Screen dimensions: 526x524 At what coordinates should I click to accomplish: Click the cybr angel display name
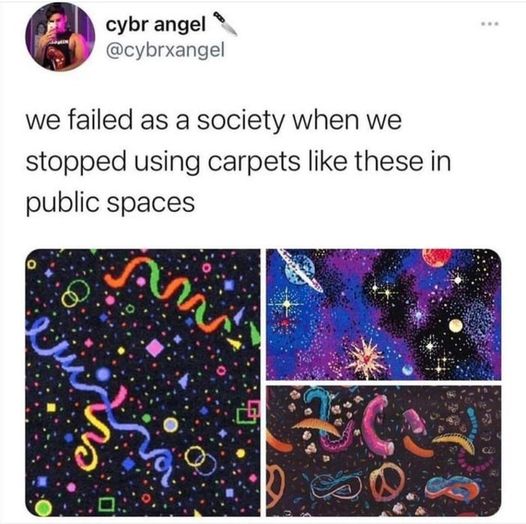(156, 25)
